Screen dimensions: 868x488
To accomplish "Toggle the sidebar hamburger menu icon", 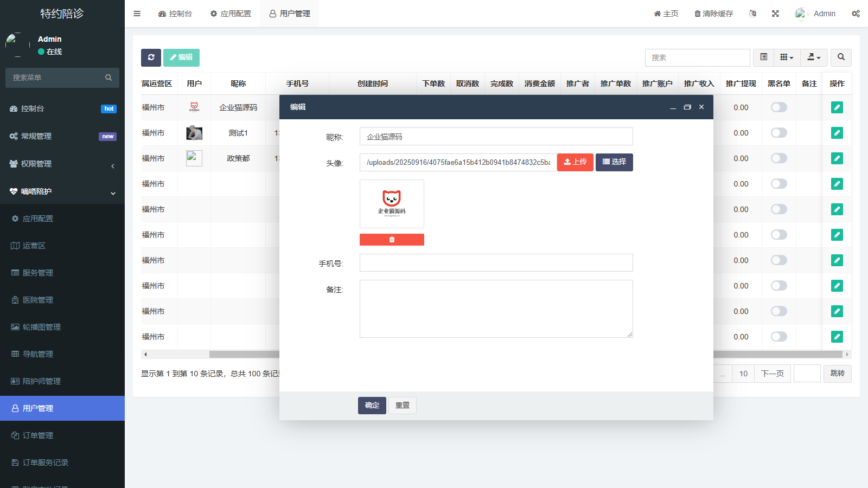I will [137, 14].
